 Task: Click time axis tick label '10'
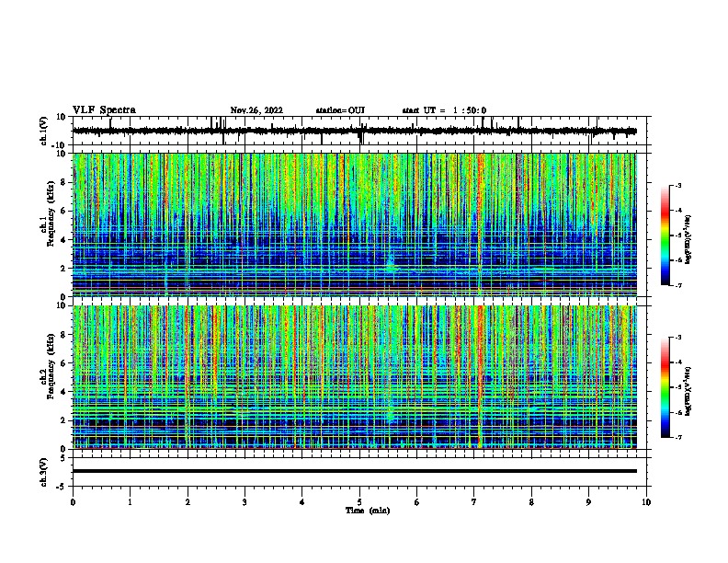coord(646,501)
